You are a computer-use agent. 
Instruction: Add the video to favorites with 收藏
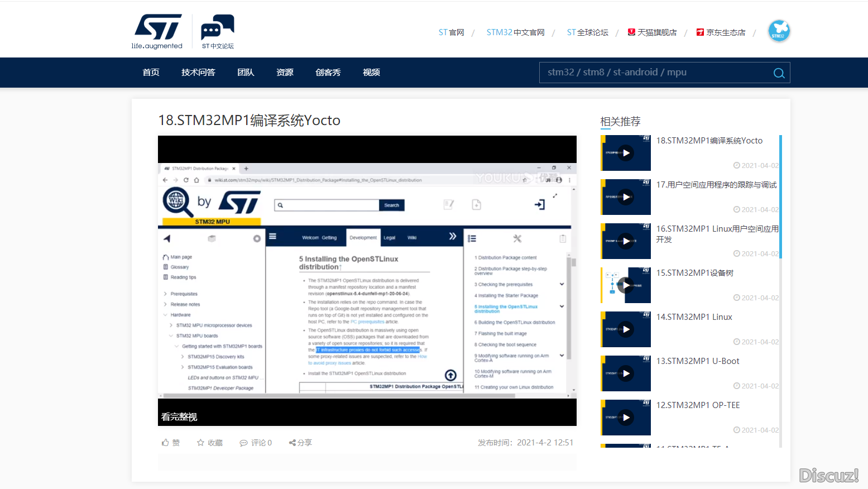(x=210, y=443)
